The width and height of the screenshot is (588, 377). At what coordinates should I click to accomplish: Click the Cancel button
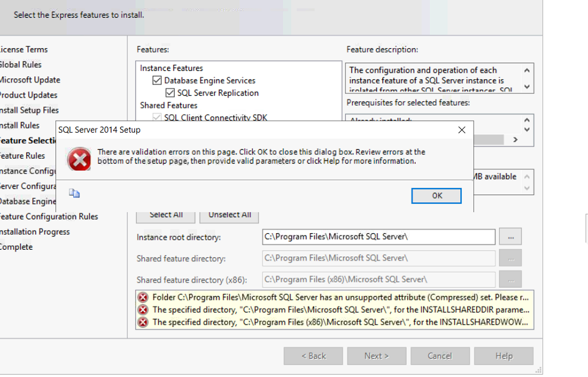(x=440, y=356)
